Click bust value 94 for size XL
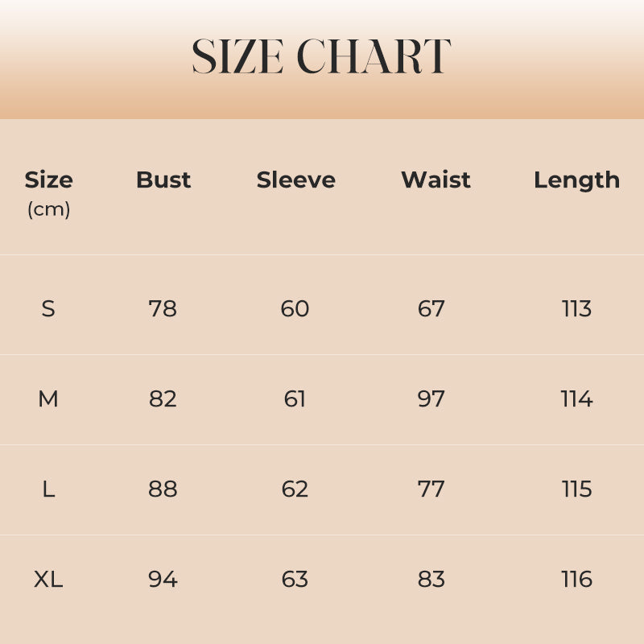The width and height of the screenshot is (644, 644). coord(163,580)
